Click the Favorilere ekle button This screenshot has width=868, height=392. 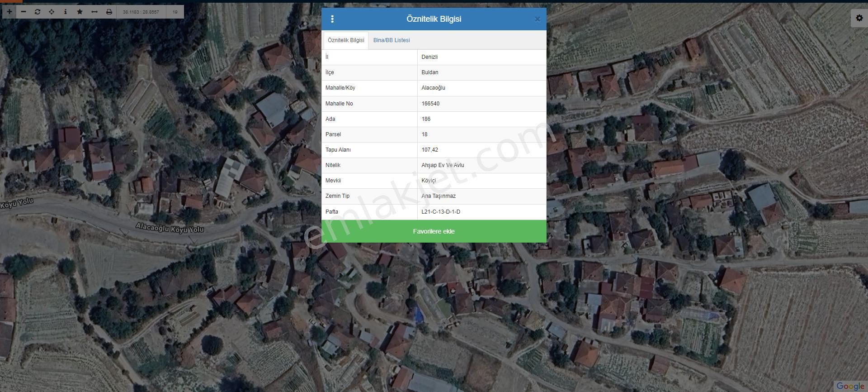pyautogui.click(x=434, y=231)
